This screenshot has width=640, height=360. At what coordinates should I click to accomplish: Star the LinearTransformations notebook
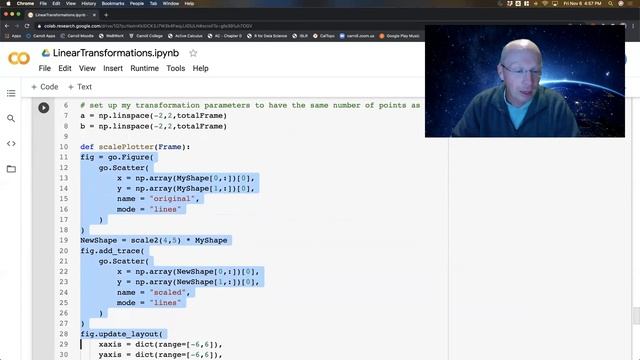click(193, 53)
